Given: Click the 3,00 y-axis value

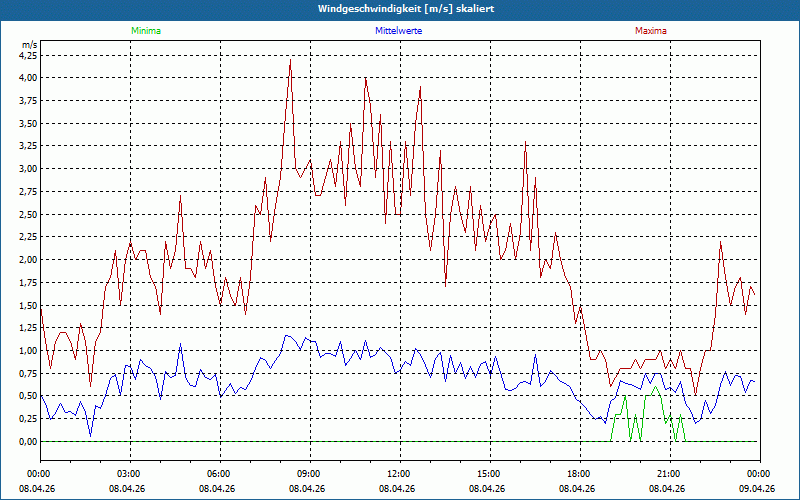Looking at the screenshot, I should [x=29, y=169].
